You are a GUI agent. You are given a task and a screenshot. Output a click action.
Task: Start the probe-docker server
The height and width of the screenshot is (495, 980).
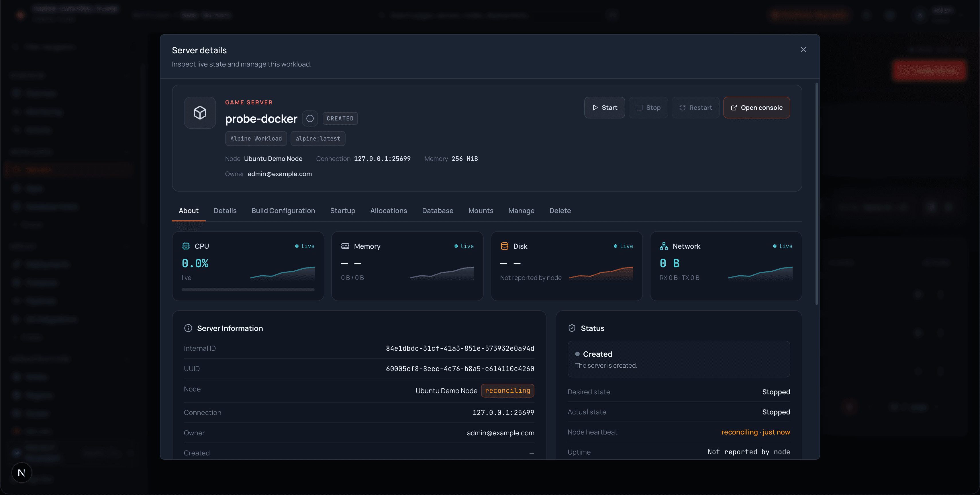click(605, 108)
